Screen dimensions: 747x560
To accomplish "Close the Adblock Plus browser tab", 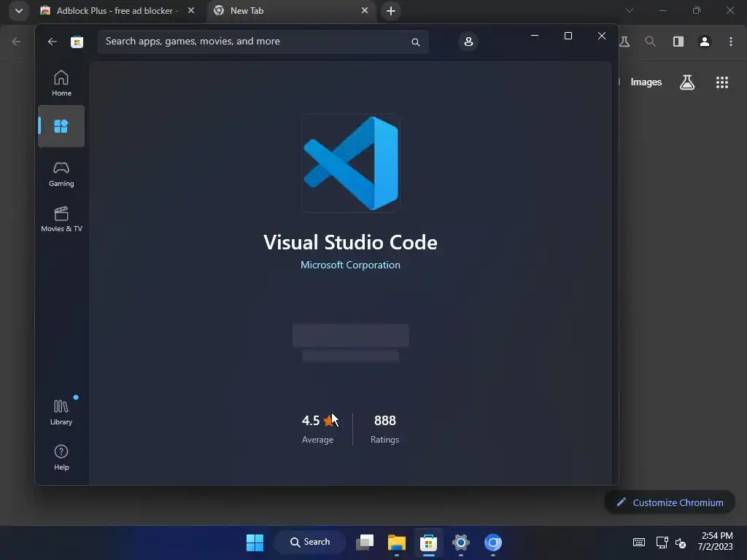I will tap(191, 10).
